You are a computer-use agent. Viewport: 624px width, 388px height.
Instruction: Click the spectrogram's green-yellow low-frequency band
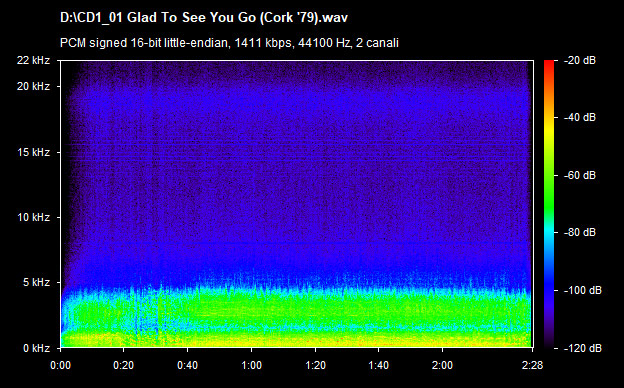coord(296,318)
